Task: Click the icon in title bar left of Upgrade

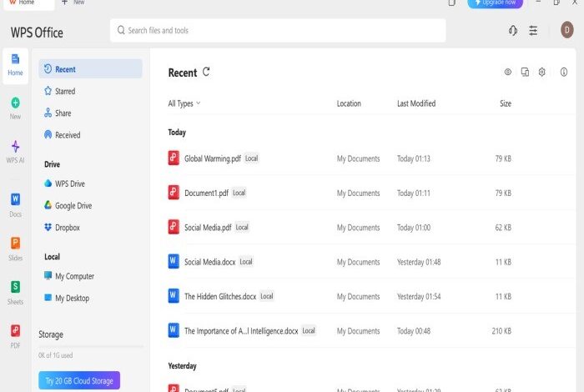Action: click(452, 3)
